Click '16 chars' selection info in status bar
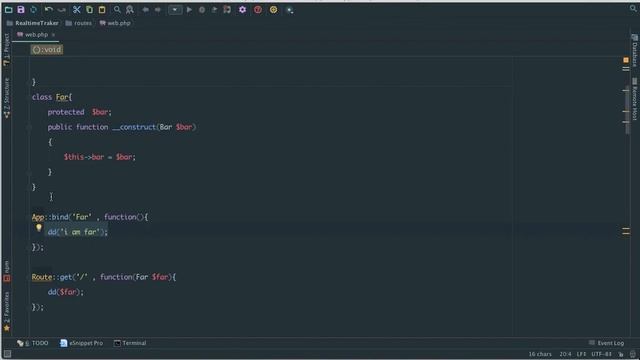Image resolution: width=640 pixels, height=360 pixels. 540,354
